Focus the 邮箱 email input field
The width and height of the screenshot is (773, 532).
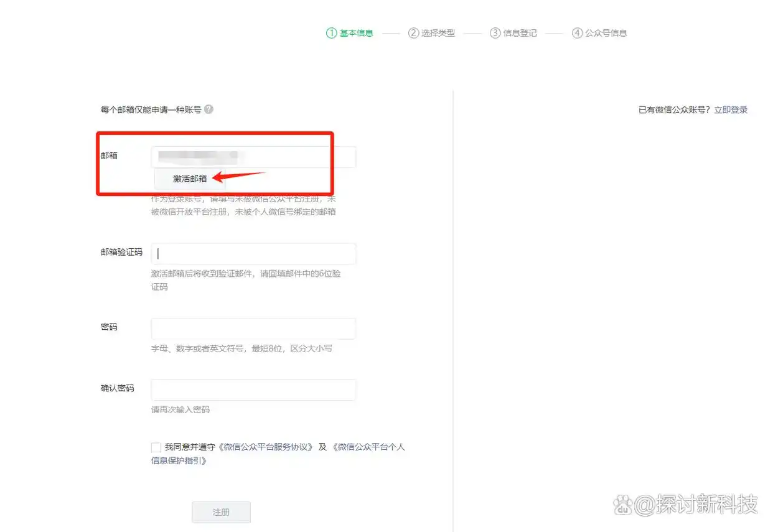[x=253, y=157]
